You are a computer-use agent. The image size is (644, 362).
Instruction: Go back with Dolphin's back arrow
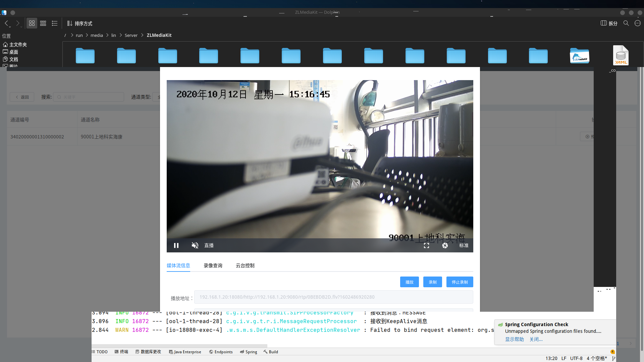[x=6, y=23]
